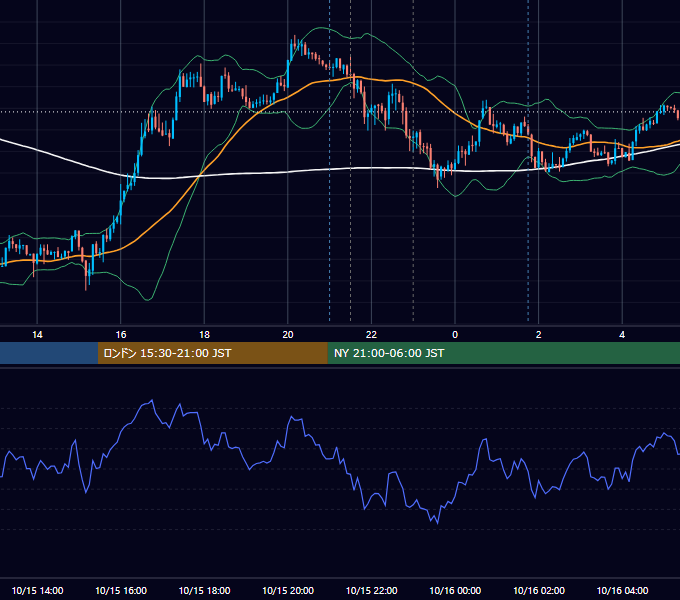This screenshot has width=680, height=600.
Task: Click the 4 hour axis label
Action: [x=622, y=335]
